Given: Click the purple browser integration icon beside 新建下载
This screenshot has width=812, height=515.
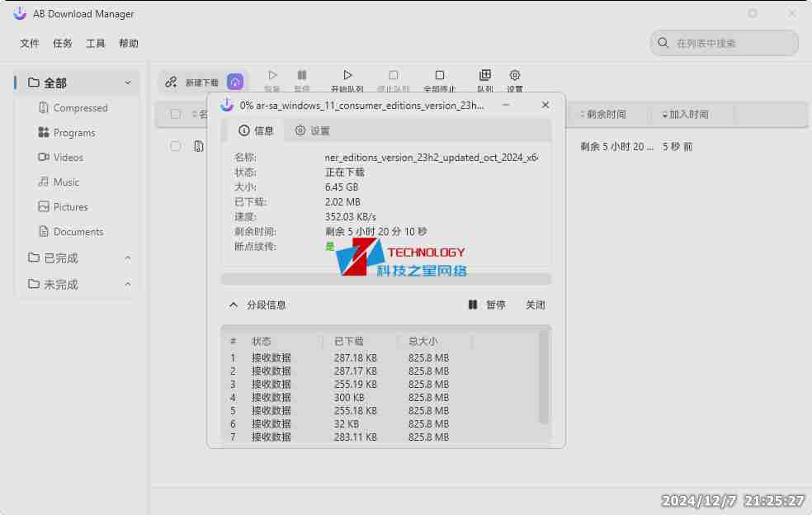Looking at the screenshot, I should point(235,81).
